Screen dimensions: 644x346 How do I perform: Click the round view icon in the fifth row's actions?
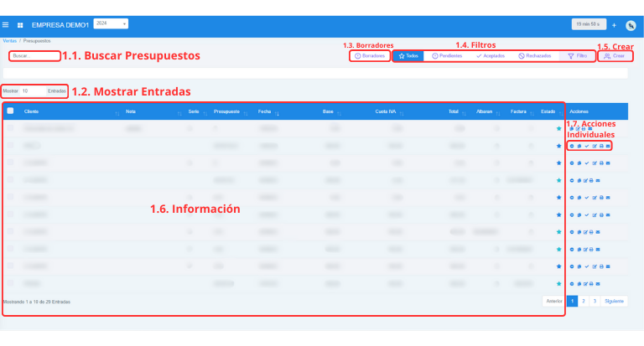pyautogui.click(x=572, y=198)
